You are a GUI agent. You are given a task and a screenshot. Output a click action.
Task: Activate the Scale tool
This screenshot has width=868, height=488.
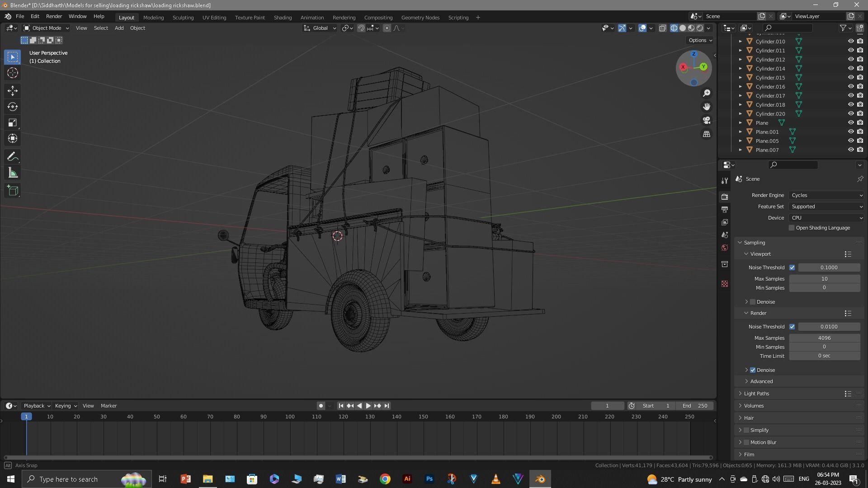pyautogui.click(x=13, y=122)
